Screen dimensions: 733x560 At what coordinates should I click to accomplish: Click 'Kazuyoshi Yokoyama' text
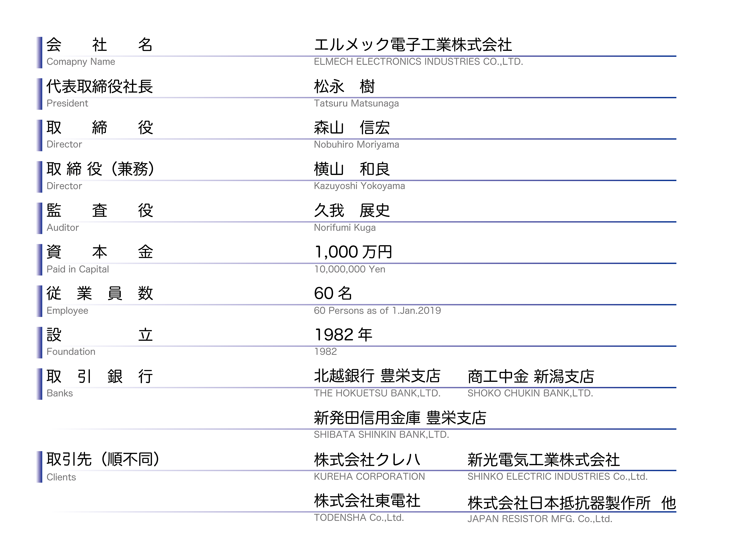pyautogui.click(x=359, y=186)
